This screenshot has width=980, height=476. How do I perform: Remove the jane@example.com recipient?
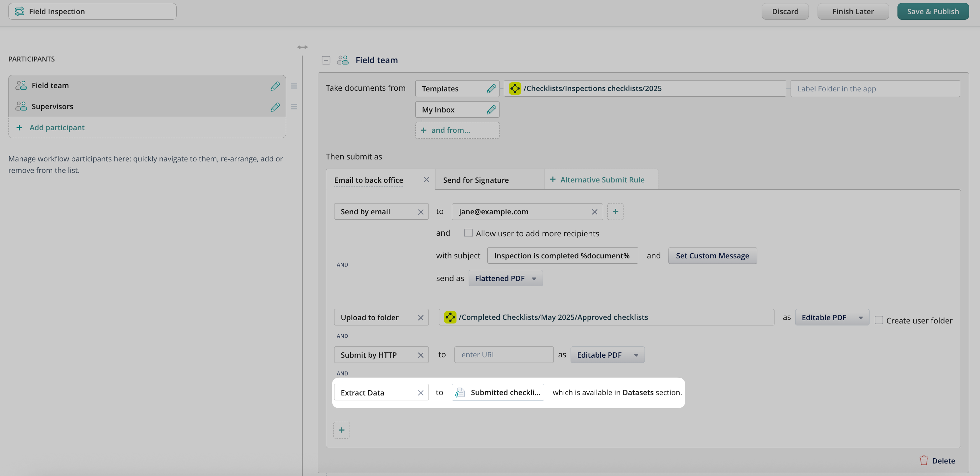coord(594,212)
